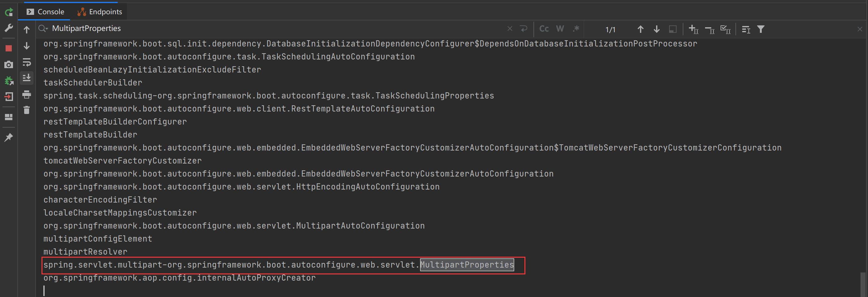Go to previous search occurrence
The height and width of the screenshot is (297, 868).
[x=641, y=29]
